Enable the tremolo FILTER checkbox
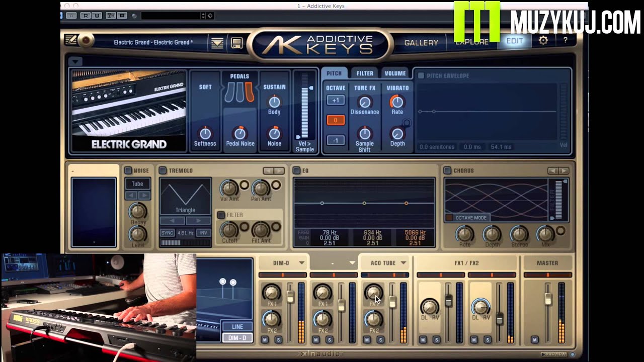Screen dimensions: 644x362 tap(221, 215)
